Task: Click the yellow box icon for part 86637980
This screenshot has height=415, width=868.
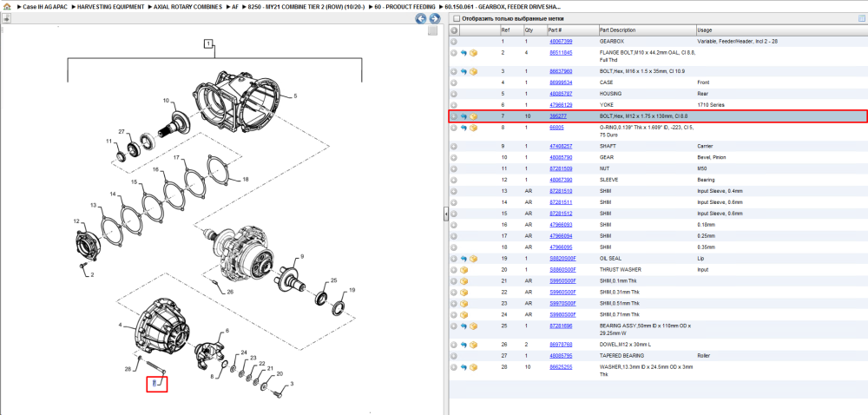Action: [x=473, y=71]
